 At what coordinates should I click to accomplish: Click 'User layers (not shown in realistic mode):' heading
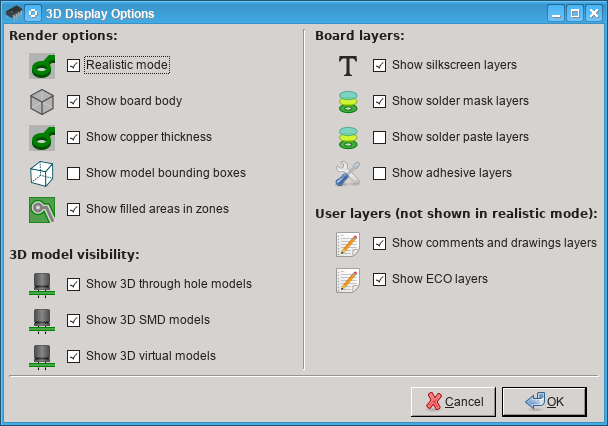[x=456, y=214]
